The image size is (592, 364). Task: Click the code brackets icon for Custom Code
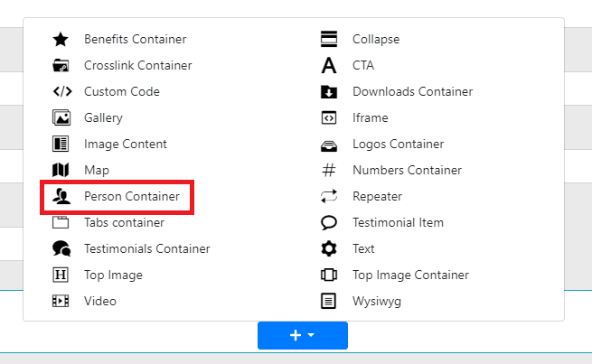[61, 92]
